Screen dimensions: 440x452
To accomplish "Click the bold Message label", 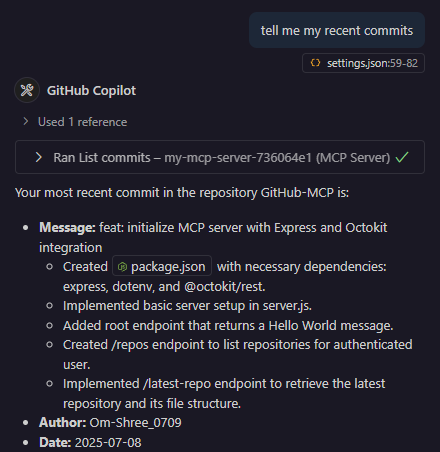I will click(67, 228).
